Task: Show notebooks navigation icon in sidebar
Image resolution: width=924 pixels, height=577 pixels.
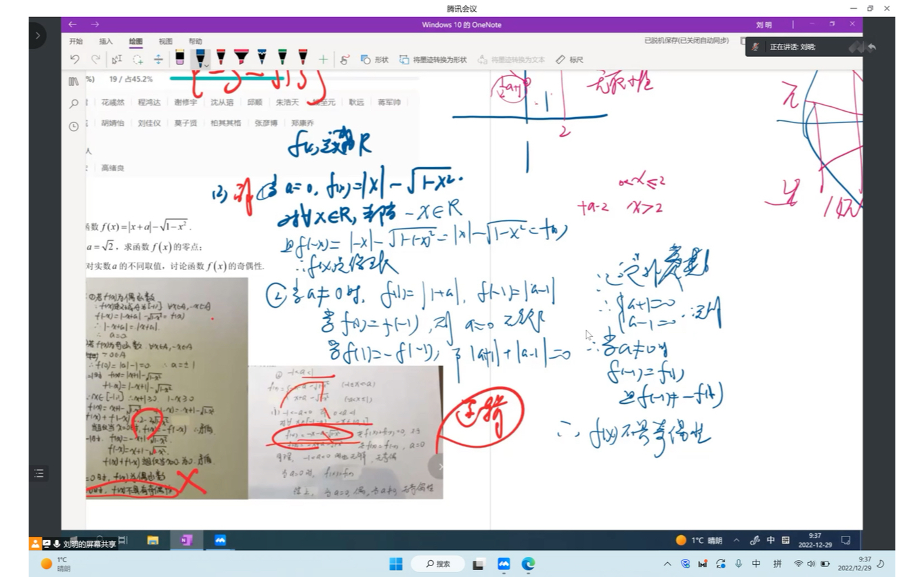Action: (x=74, y=81)
